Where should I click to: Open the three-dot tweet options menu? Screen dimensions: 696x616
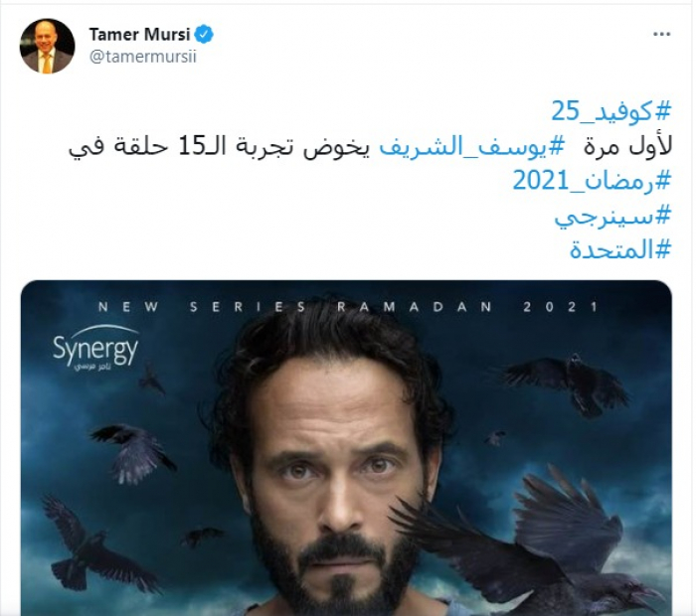click(661, 34)
